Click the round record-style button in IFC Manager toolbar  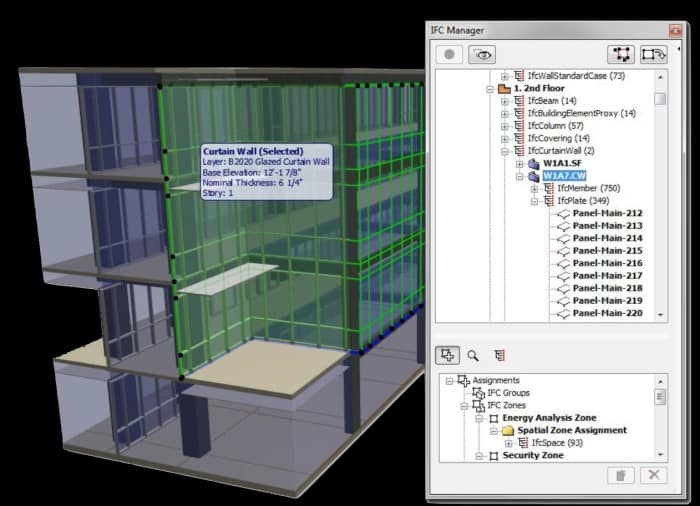(x=449, y=54)
